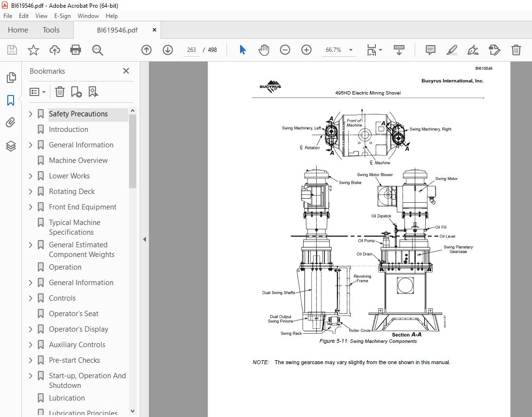Viewport: 532px width, 417px height.
Task: Close the BI619546.pdf tab
Action: [154, 30]
